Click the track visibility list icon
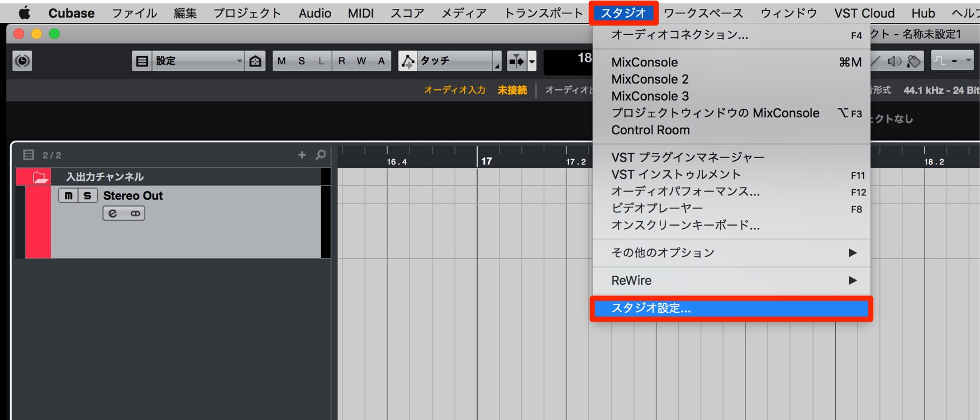 click(28, 155)
